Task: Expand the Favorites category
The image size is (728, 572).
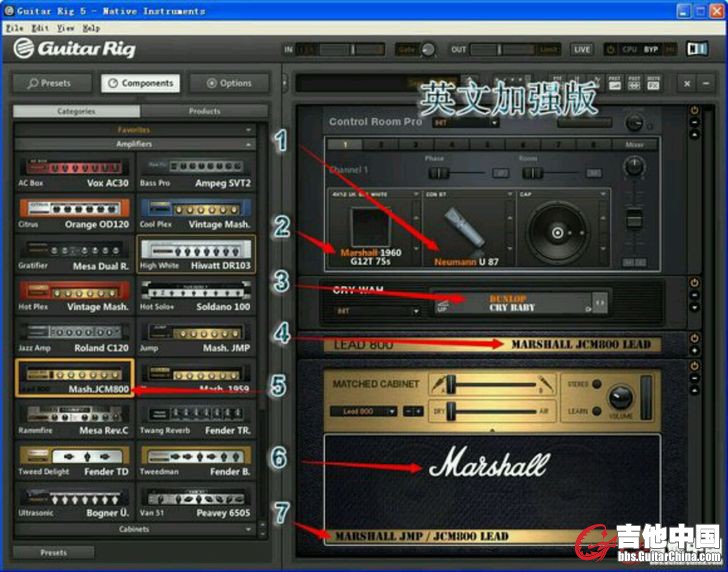Action: [x=135, y=130]
